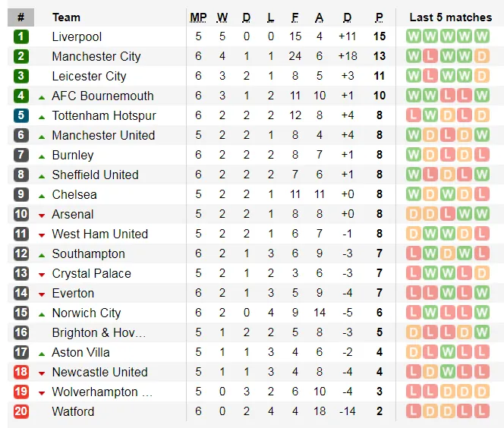Viewport: 504px width, 428px height.
Task: Open the Leicester City team link
Action: [x=89, y=76]
